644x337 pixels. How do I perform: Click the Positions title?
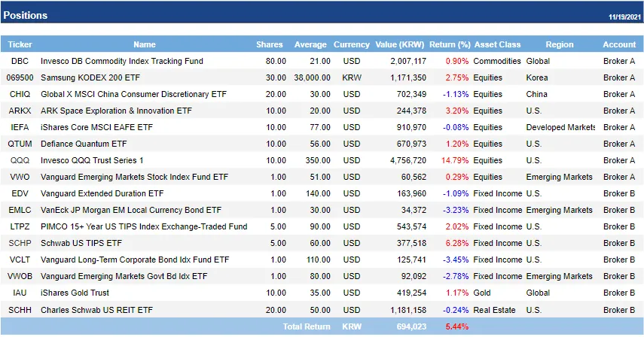pyautogui.click(x=25, y=15)
